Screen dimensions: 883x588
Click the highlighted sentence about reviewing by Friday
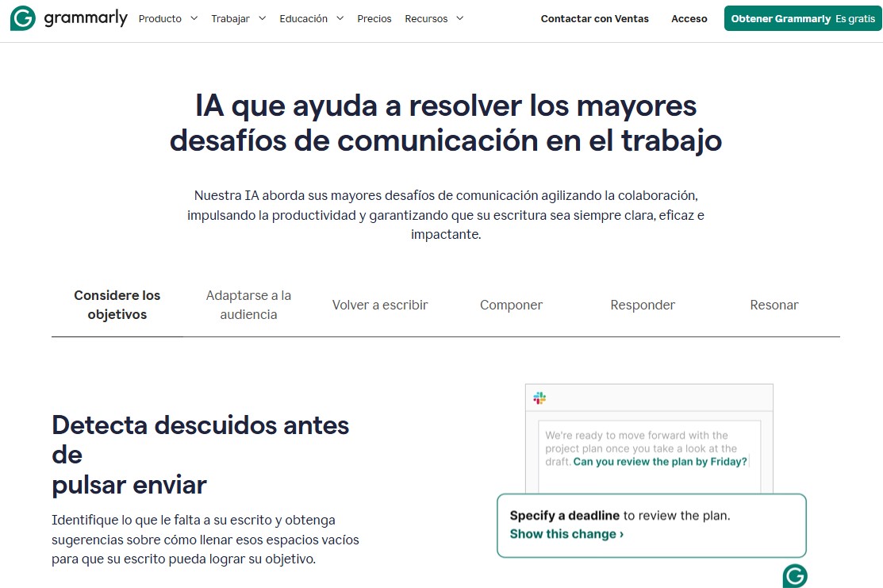pyautogui.click(x=660, y=462)
